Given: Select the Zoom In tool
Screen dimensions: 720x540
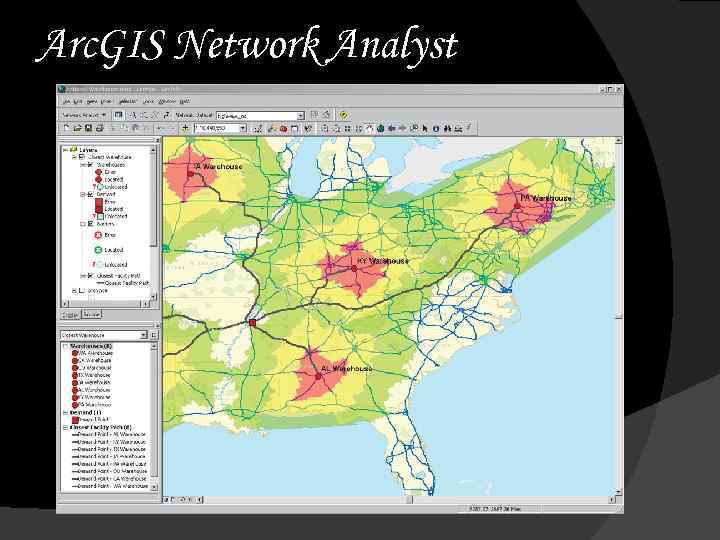Looking at the screenshot, I should [x=325, y=129].
